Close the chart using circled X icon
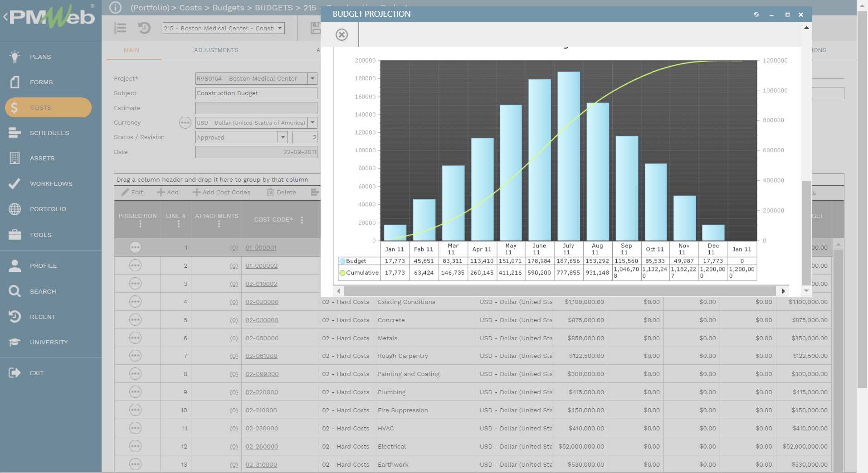The image size is (868, 473). coord(341,35)
